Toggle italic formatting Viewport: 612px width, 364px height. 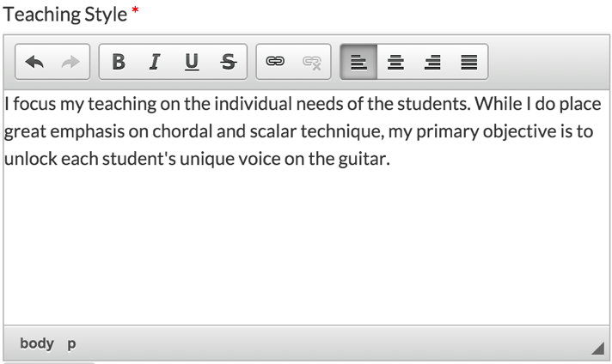coord(155,62)
